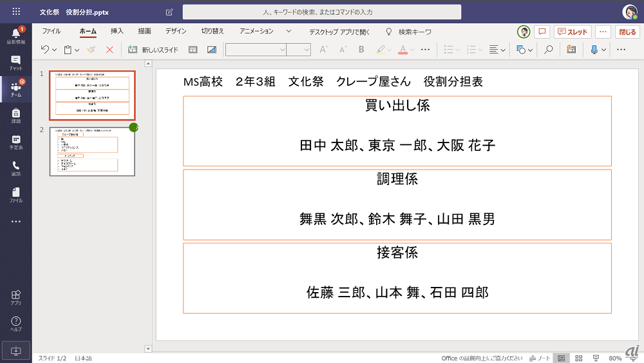This screenshot has height=363, width=644.
Task: Toggle normal view in status bar
Action: click(562, 358)
